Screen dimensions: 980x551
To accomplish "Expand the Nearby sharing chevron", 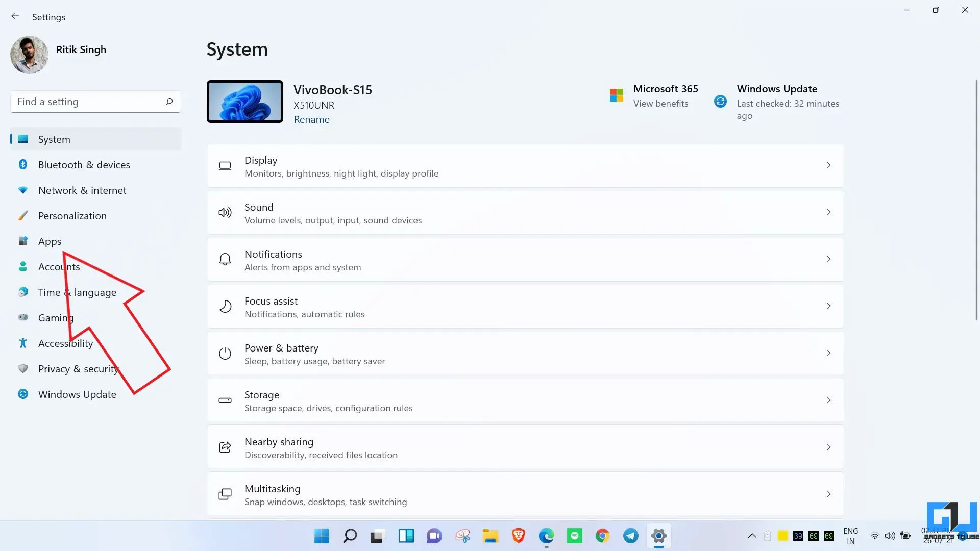I will tap(828, 447).
